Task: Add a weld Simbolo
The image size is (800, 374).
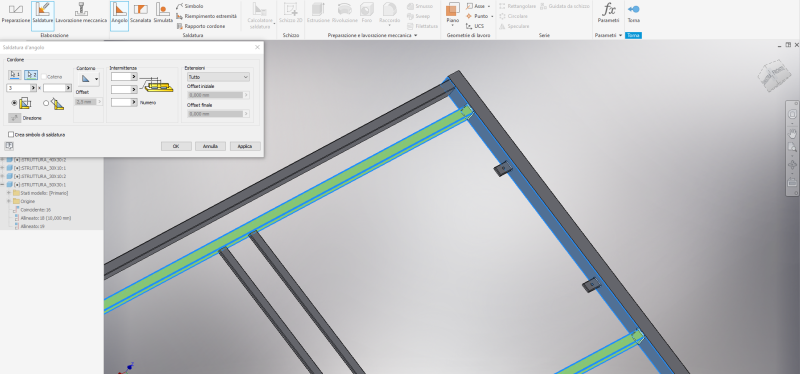Action: click(190, 6)
